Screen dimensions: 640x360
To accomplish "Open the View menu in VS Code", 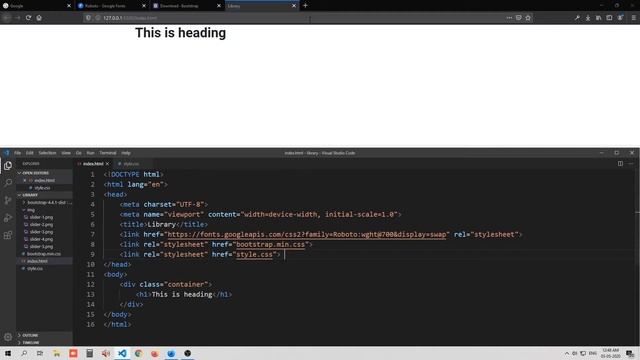I will pyautogui.click(x=66, y=153).
